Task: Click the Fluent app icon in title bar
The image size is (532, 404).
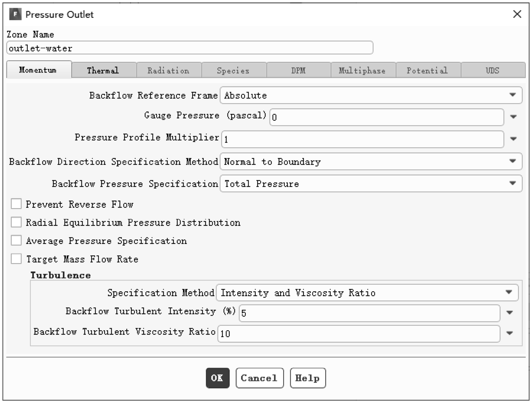Action: point(15,14)
